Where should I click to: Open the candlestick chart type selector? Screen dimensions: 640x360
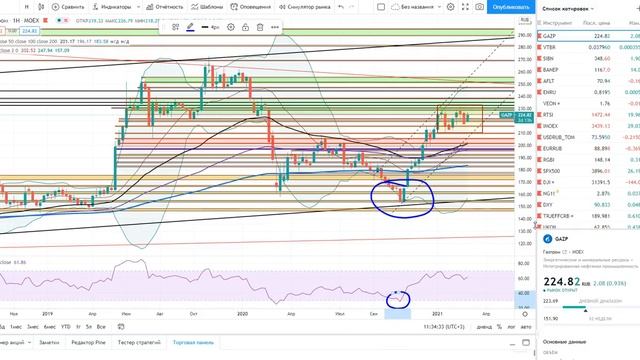[x=41, y=7]
